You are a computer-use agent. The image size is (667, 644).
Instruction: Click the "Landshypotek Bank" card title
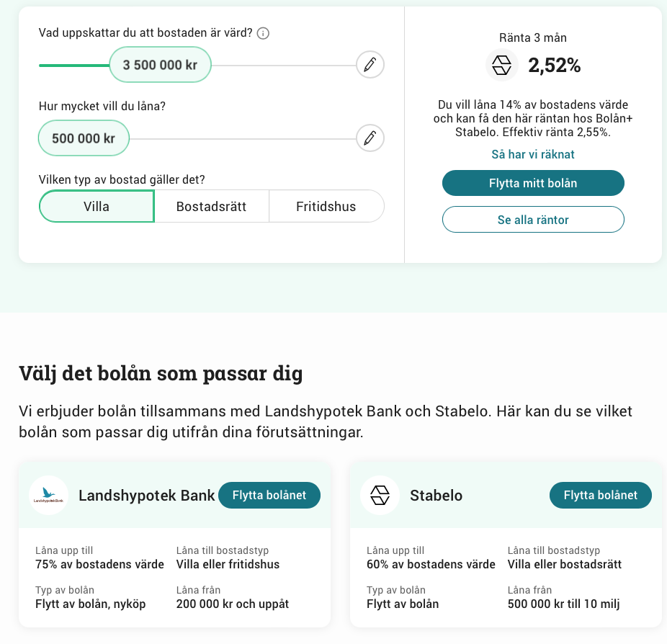[146, 496]
